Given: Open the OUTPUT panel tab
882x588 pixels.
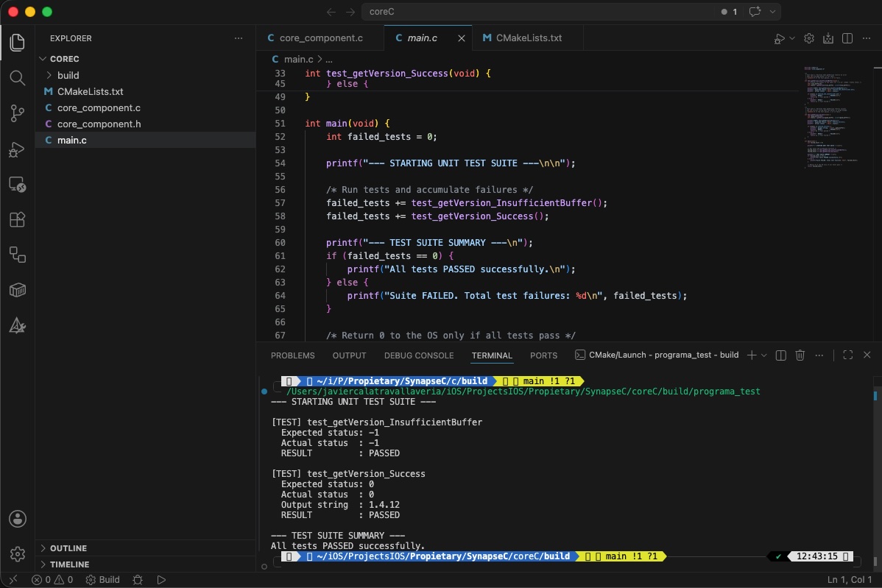Looking at the screenshot, I should (349, 355).
